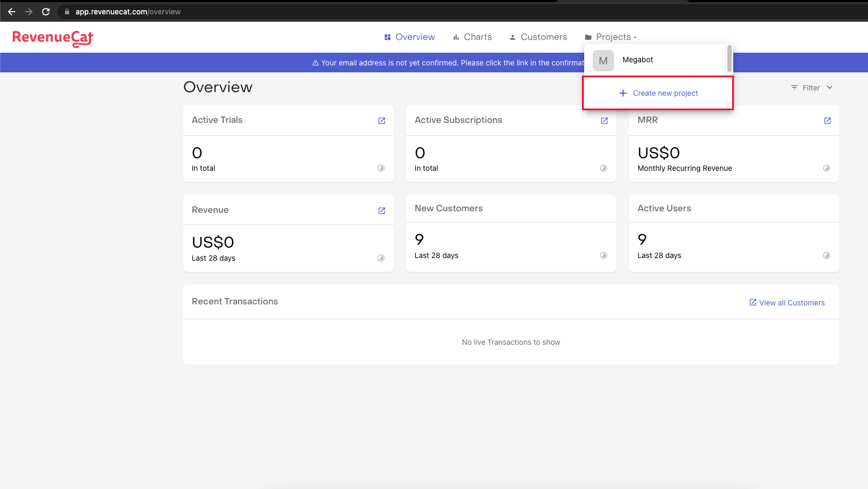This screenshot has width=868, height=489.
Task: Click the Active Trials info indicator icon
Action: tap(381, 168)
